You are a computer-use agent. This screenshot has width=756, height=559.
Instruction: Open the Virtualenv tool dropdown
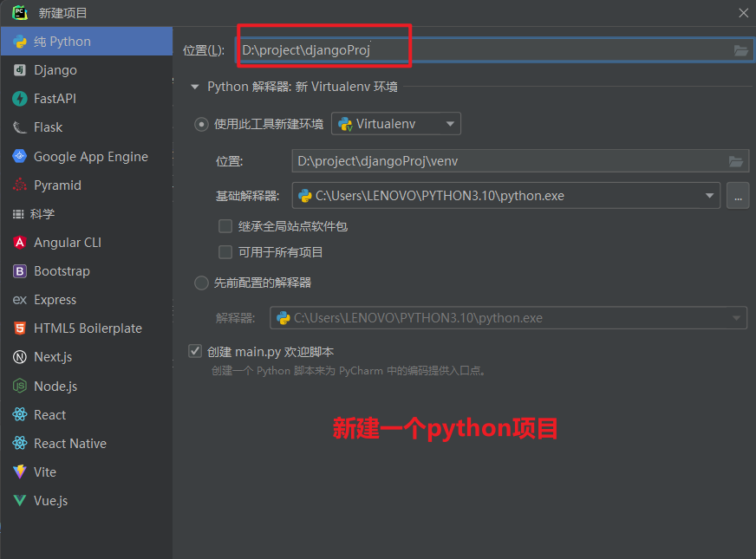pos(396,124)
